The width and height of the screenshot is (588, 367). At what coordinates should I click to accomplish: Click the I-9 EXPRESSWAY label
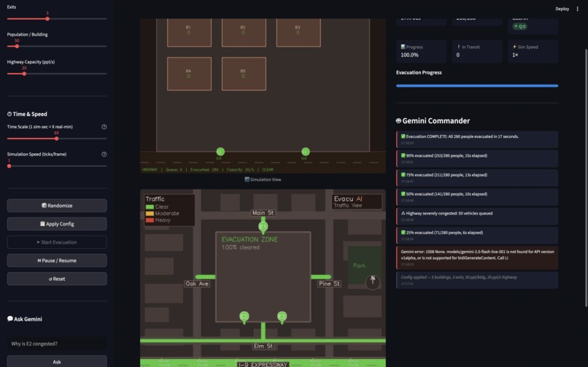click(263, 364)
